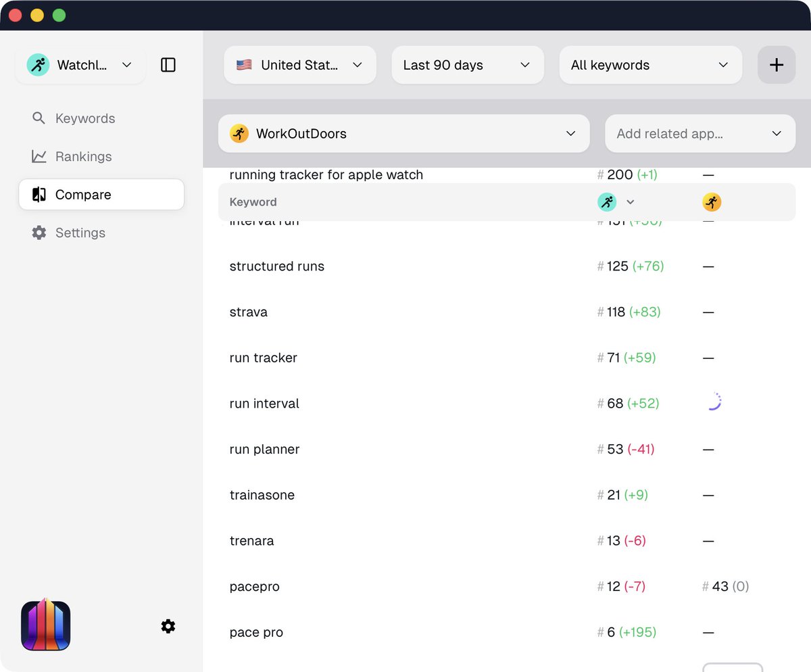Image resolution: width=811 pixels, height=672 pixels.
Task: Click the United States flag icon
Action: tap(245, 65)
